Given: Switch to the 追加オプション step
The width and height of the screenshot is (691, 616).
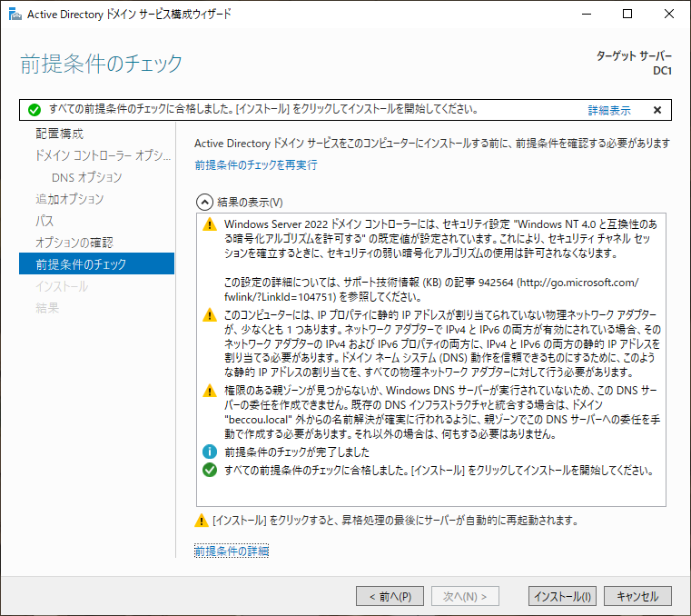Looking at the screenshot, I should [69, 199].
